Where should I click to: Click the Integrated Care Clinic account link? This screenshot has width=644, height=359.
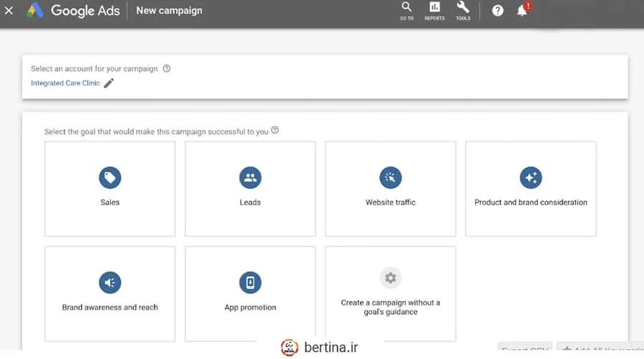coord(65,84)
